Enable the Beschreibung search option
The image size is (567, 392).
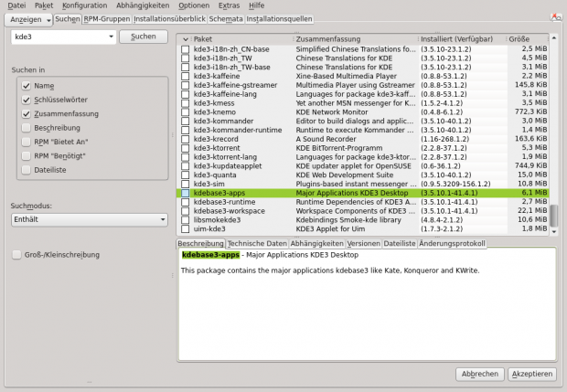[x=26, y=128]
